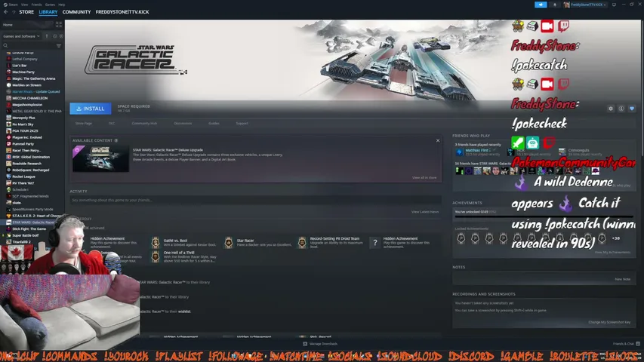
Task: Select Marbles on Stream in the list
Action: click(26, 85)
